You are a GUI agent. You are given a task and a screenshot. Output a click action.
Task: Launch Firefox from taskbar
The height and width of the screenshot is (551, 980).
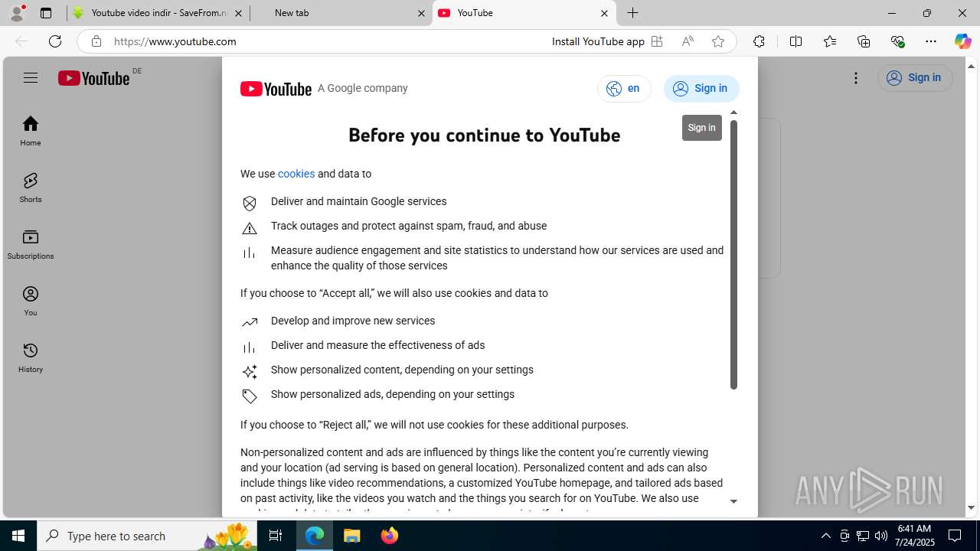click(x=389, y=536)
